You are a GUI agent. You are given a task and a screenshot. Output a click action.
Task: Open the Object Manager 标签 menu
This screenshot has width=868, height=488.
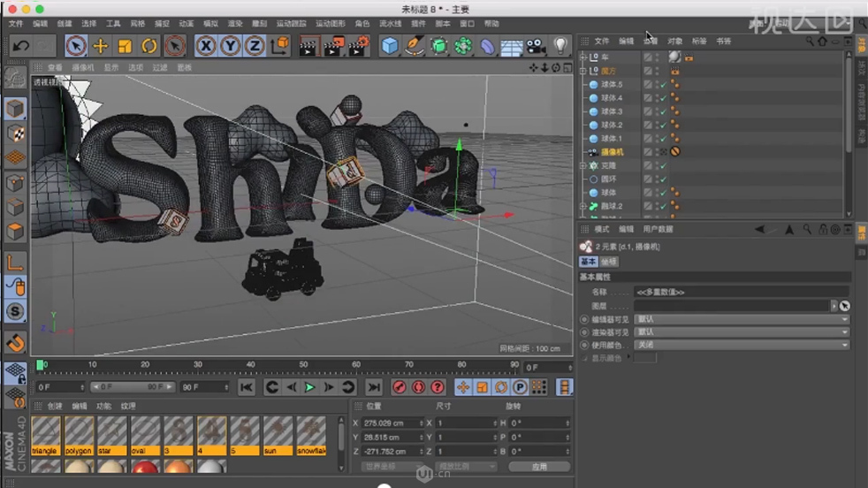(699, 41)
